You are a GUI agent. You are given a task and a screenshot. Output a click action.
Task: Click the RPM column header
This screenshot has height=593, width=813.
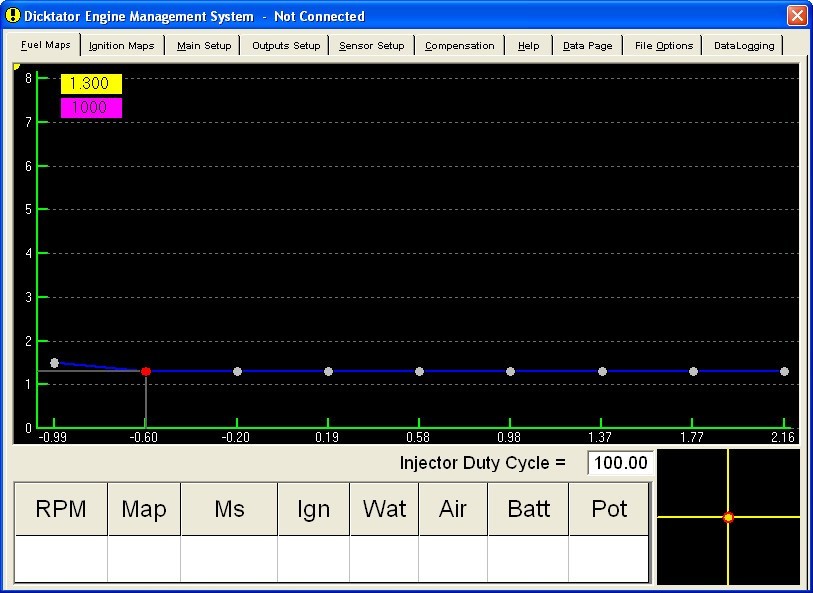pos(61,509)
